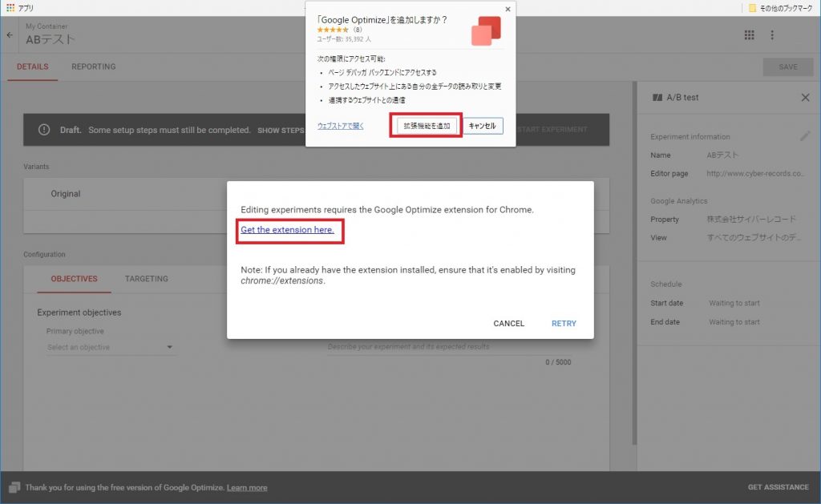Click RETRY in the extension dialog
821x504 pixels.
coord(564,324)
